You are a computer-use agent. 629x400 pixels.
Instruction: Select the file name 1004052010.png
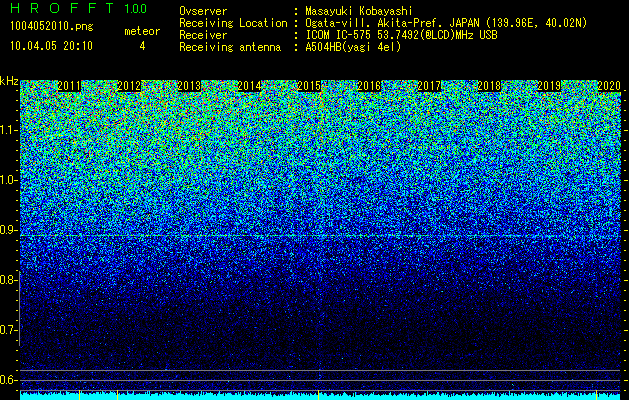pos(52,27)
